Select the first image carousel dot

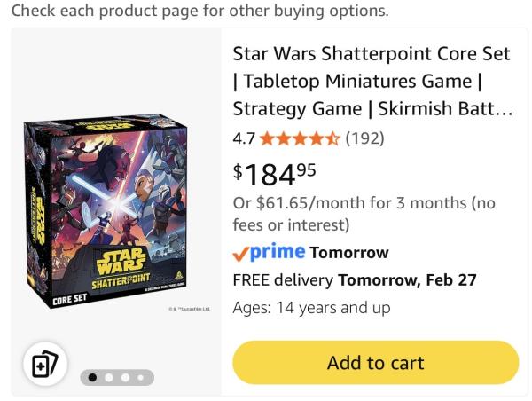[91, 378]
